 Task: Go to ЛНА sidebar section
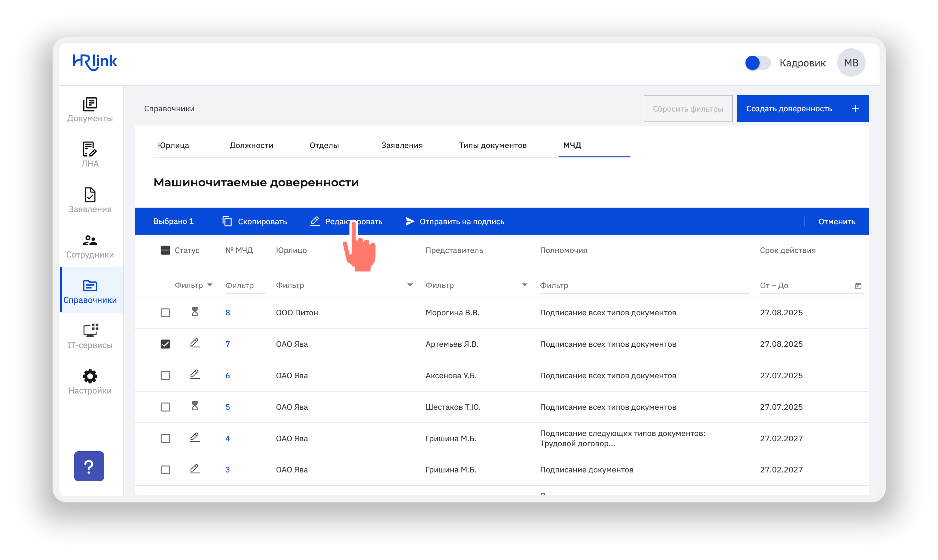[x=90, y=155]
